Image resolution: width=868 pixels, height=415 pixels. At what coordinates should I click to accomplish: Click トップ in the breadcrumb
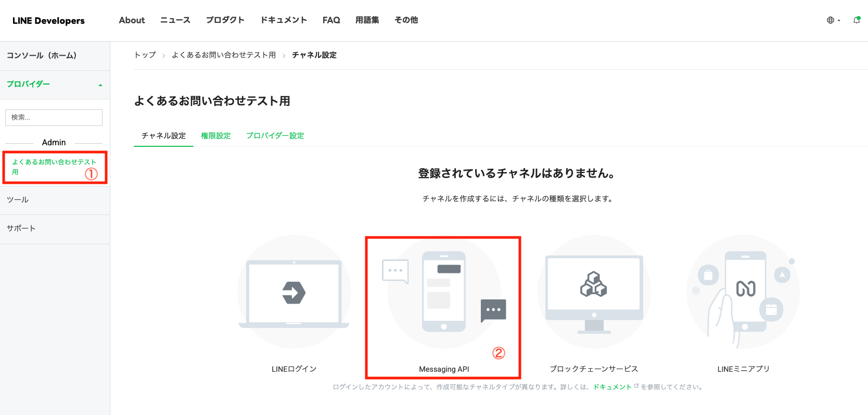point(145,55)
